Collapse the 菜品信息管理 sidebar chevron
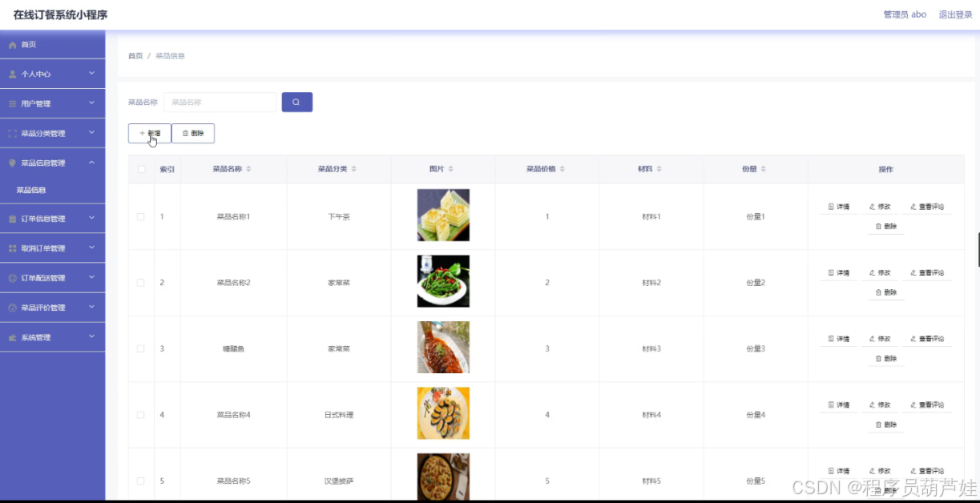The height and width of the screenshot is (503, 980). point(91,163)
